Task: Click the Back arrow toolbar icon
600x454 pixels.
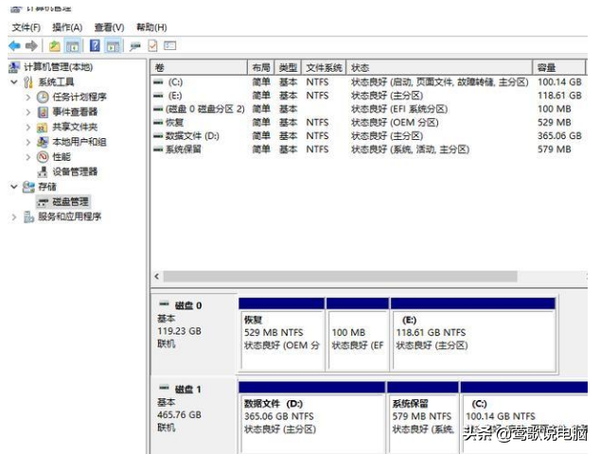Action: point(14,46)
